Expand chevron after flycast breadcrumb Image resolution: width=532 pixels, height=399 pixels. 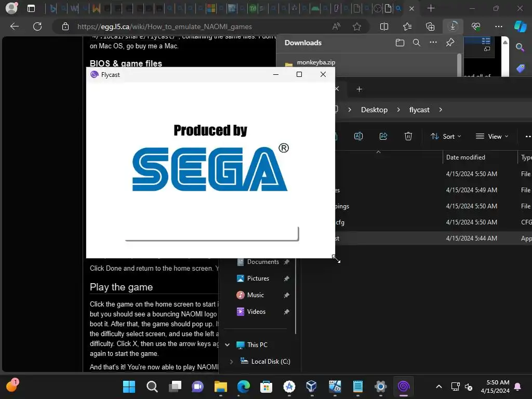[441, 110]
